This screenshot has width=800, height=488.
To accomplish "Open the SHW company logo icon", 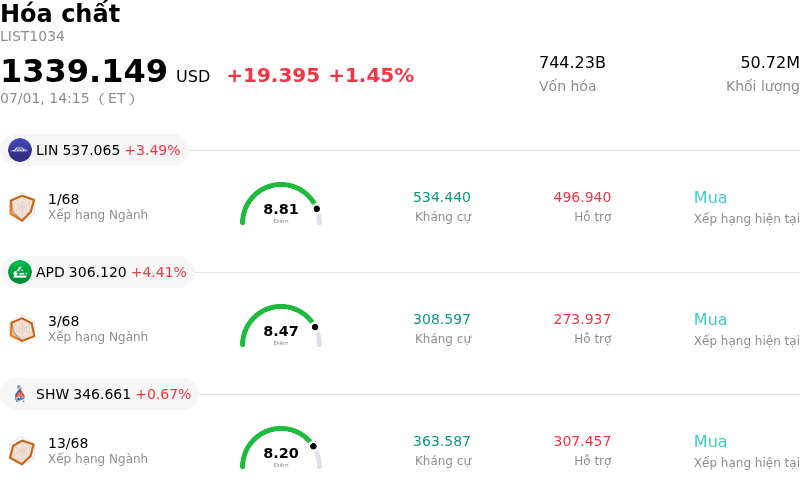I will click(x=20, y=394).
